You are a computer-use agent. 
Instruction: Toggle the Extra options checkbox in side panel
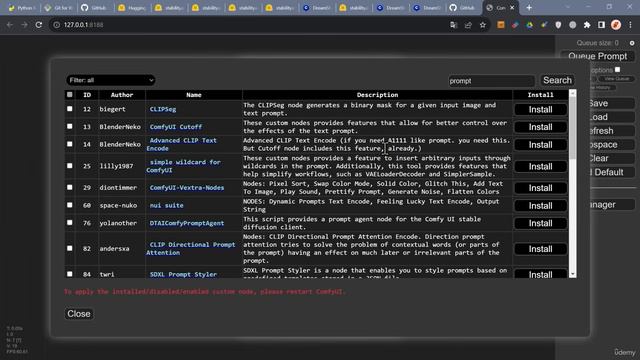[617, 70]
